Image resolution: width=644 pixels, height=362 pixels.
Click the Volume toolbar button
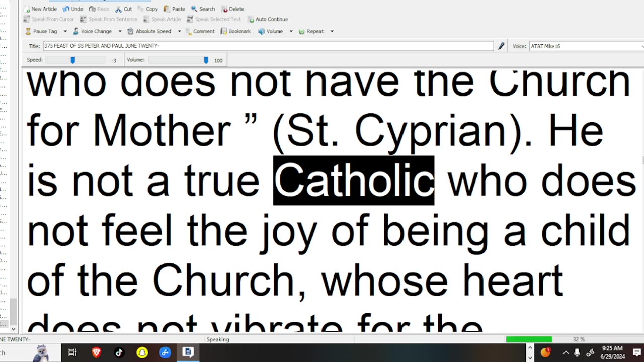271,31
